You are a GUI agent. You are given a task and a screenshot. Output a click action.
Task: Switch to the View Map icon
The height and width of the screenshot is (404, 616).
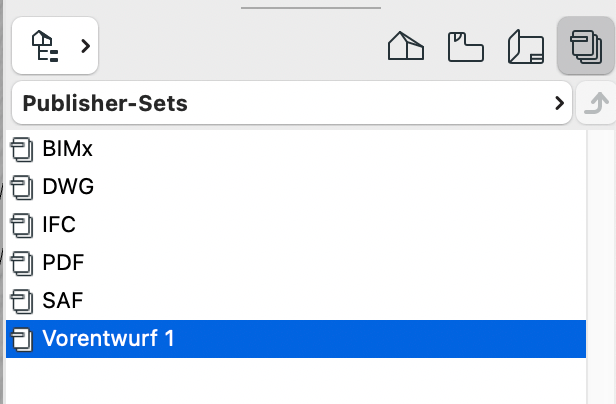coord(466,47)
